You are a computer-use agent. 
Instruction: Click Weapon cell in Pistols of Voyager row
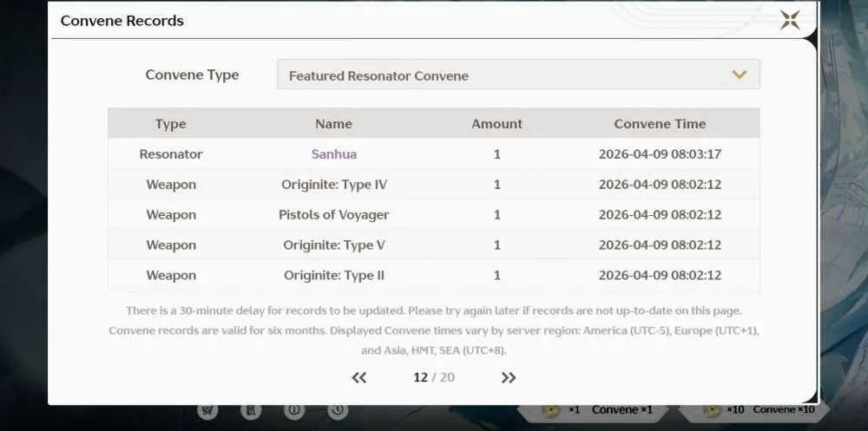[170, 215]
